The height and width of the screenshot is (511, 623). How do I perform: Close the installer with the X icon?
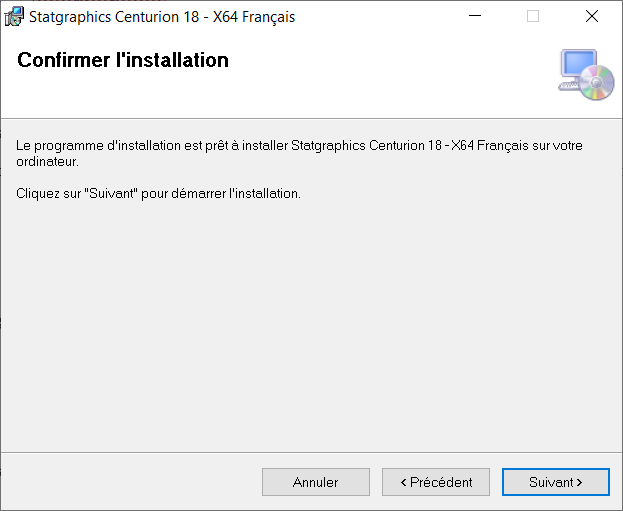click(x=592, y=16)
